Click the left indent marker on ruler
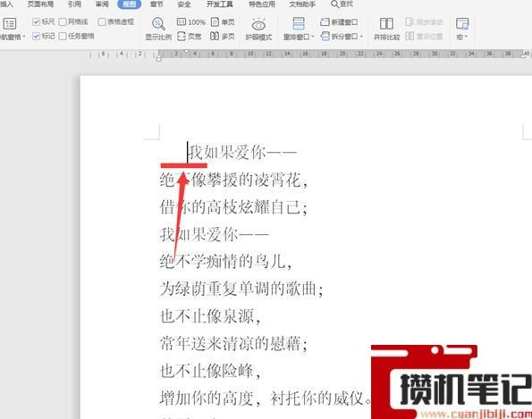The width and height of the screenshot is (532, 419). pyautogui.click(x=159, y=58)
